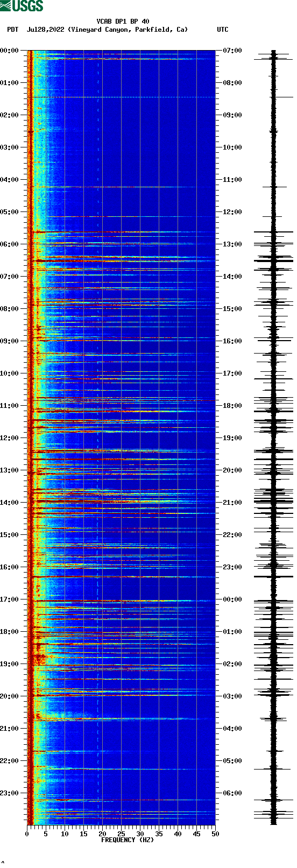The image size is (297, 868).
Task: Click the 12:00 PDT time label
Action: click(9, 438)
